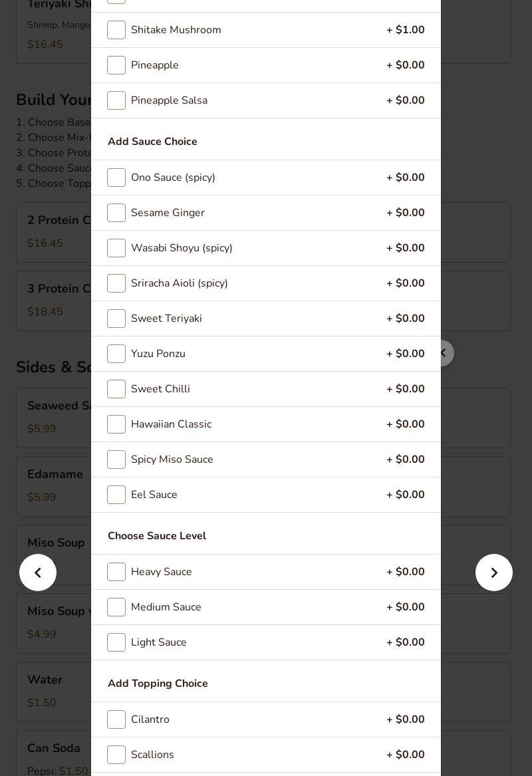
Task: Go to the next item with right arrow
Action: point(494,573)
